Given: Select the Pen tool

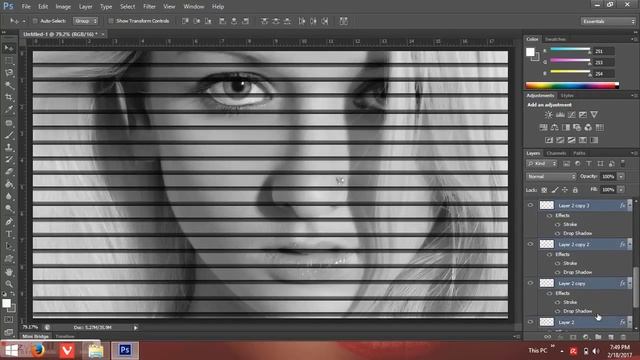Looking at the screenshot, I should 9,222.
